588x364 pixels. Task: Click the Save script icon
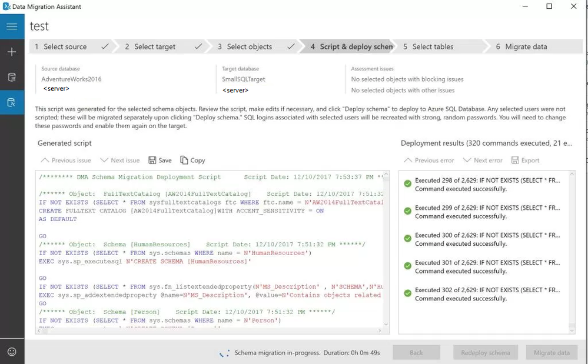(x=152, y=161)
